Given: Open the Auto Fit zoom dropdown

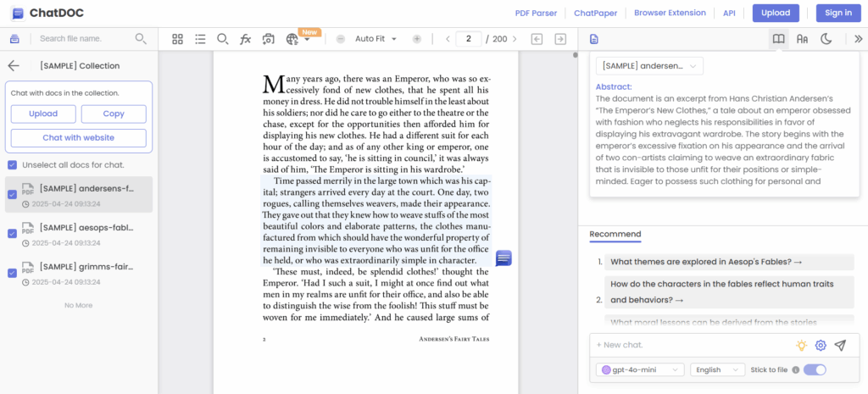Looking at the screenshot, I should 376,39.
